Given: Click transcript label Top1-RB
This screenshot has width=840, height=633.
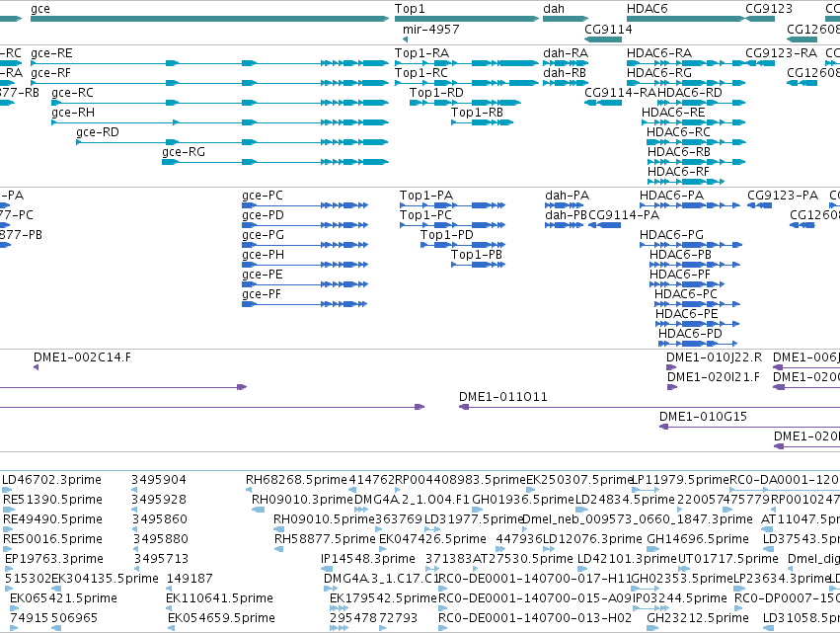Looking at the screenshot, I should [x=477, y=113].
